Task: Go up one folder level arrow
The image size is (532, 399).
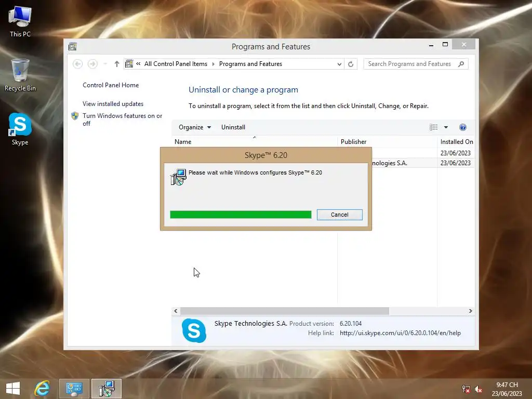Action: click(x=117, y=64)
